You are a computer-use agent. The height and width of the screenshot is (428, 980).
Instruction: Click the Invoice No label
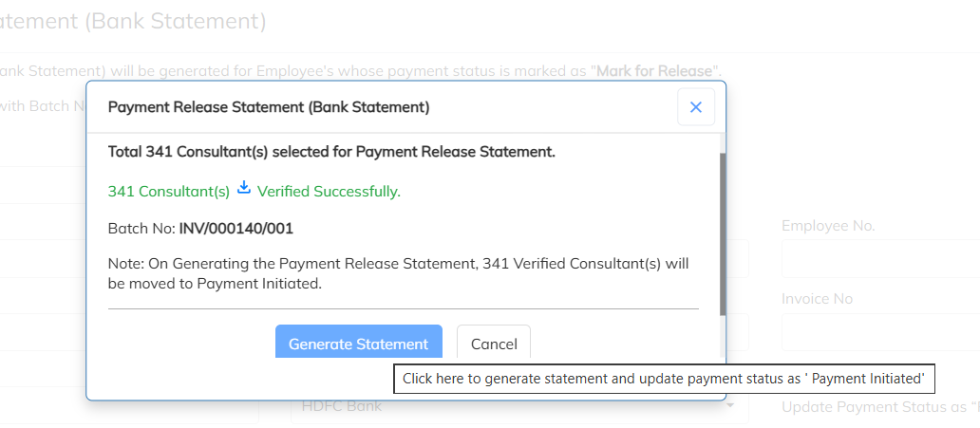click(x=817, y=299)
